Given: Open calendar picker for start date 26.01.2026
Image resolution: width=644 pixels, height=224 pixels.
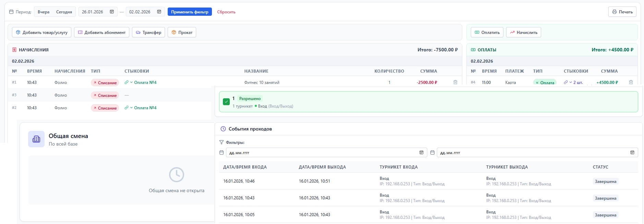Looking at the screenshot, I should (112, 12).
